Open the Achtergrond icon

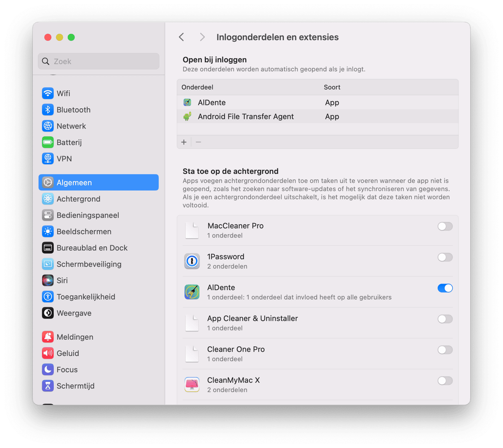(48, 199)
